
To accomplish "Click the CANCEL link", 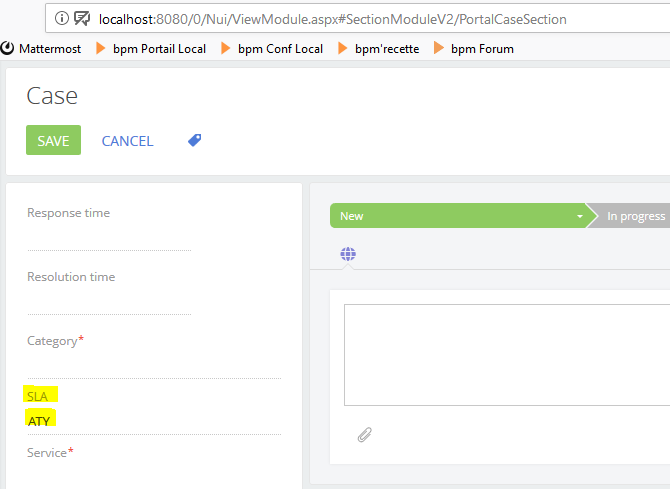I will point(127,141).
